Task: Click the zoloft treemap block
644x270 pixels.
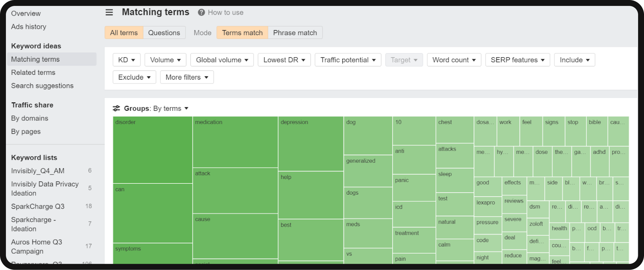Action: pos(538,227)
